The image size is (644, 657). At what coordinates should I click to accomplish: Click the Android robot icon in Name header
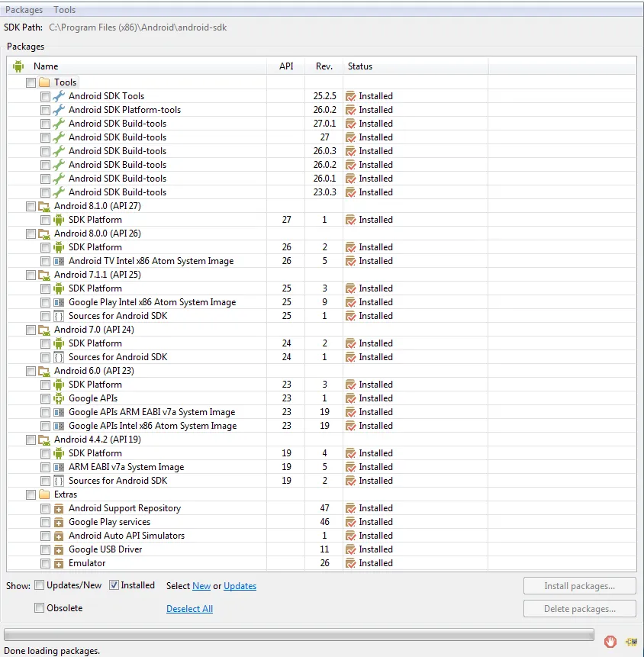click(x=18, y=66)
